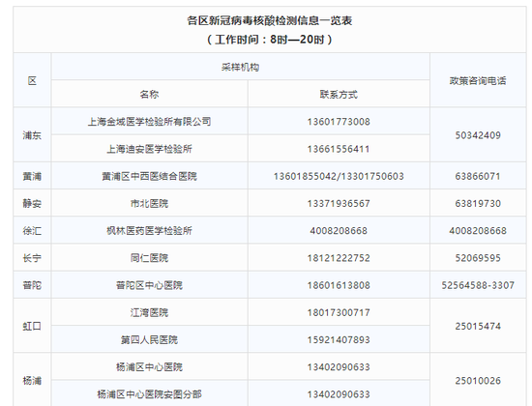Image resolution: width=532 pixels, height=406 pixels.
Task: Select 上海金域医学检验所有限公司 cell
Action: [149, 122]
